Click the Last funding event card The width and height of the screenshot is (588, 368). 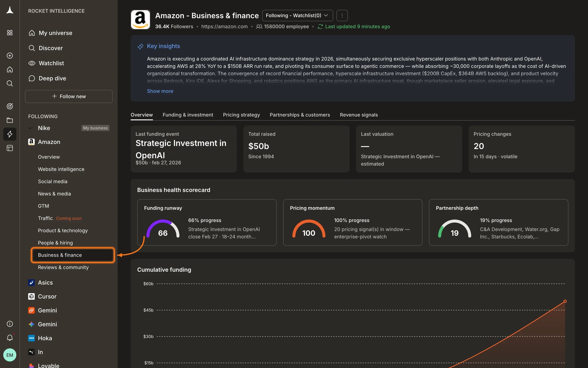[184, 149]
